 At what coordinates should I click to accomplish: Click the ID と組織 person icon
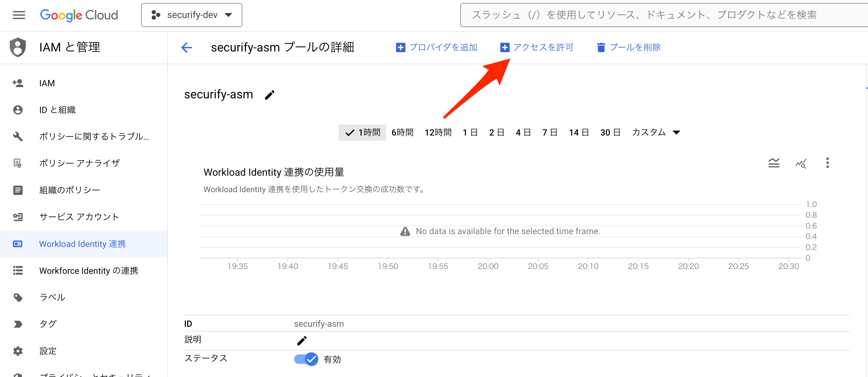click(x=17, y=110)
